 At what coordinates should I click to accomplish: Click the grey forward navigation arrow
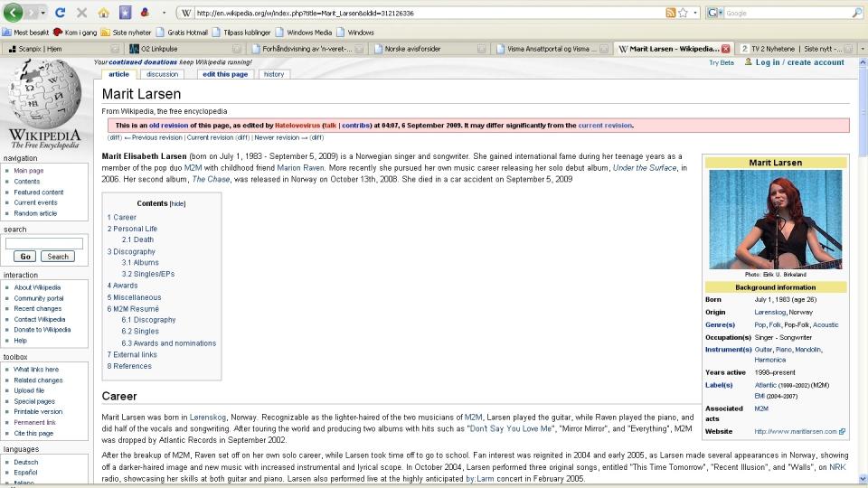pyautogui.click(x=31, y=13)
